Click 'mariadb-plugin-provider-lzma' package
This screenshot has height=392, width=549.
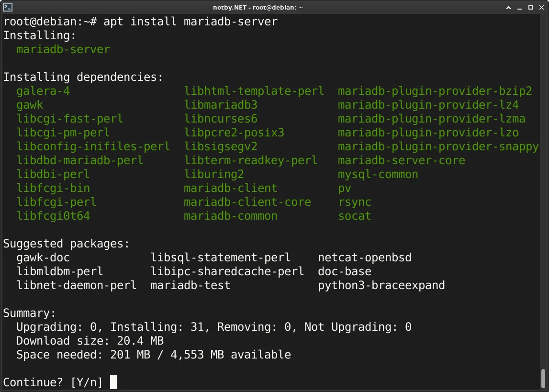(x=432, y=119)
